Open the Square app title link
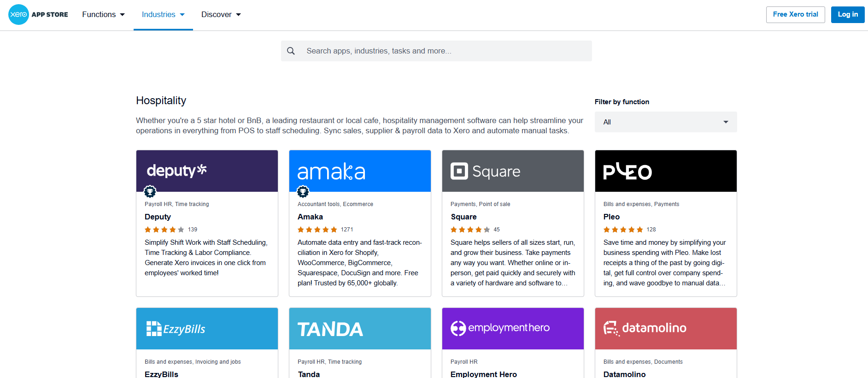Screen dimensions: 868x378 (463, 217)
